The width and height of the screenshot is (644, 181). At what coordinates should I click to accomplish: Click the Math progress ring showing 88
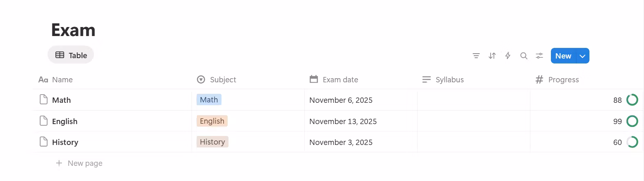pos(632,100)
